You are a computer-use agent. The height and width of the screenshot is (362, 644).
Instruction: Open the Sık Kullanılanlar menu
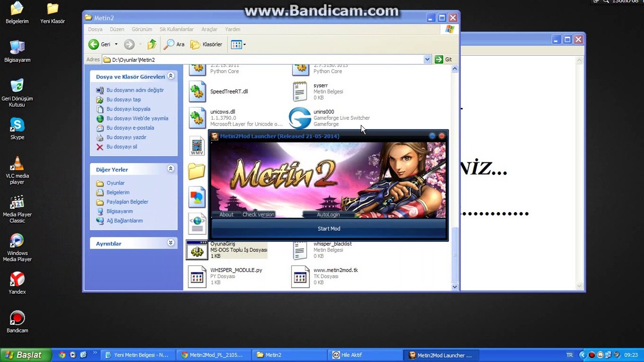(177, 29)
